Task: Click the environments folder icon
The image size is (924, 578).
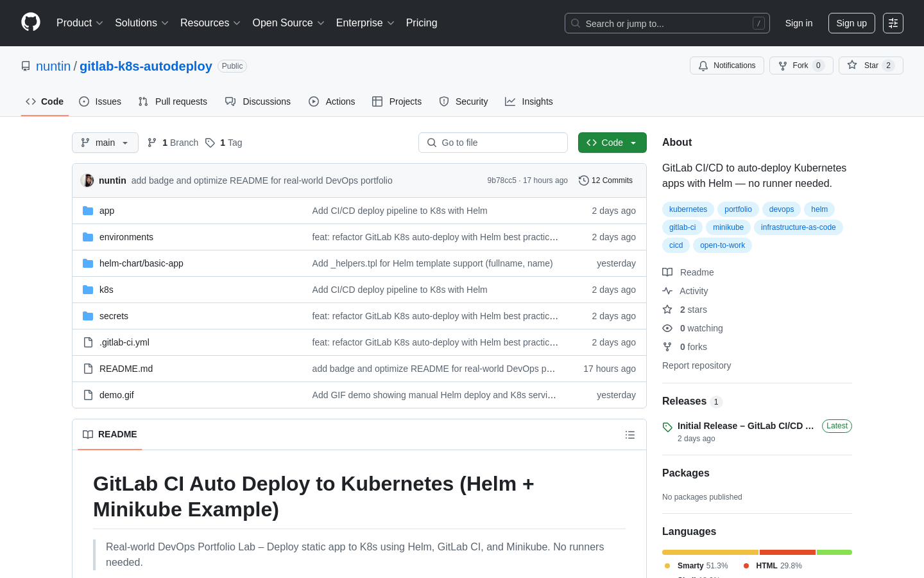Action: 88,237
